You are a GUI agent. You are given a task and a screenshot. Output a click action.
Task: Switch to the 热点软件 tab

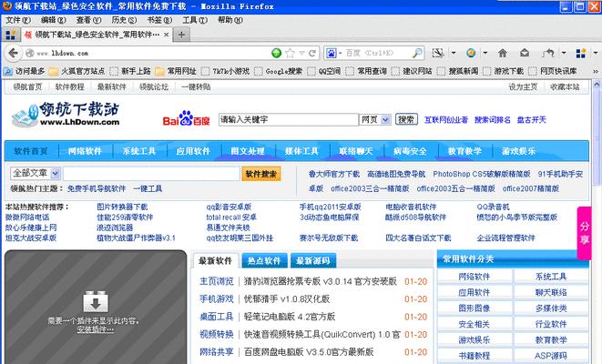click(264, 261)
